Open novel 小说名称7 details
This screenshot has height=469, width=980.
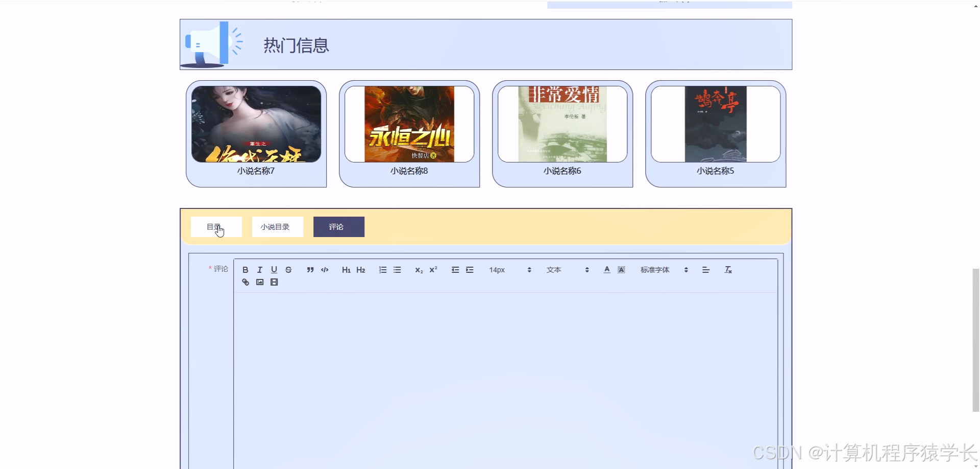(x=256, y=134)
